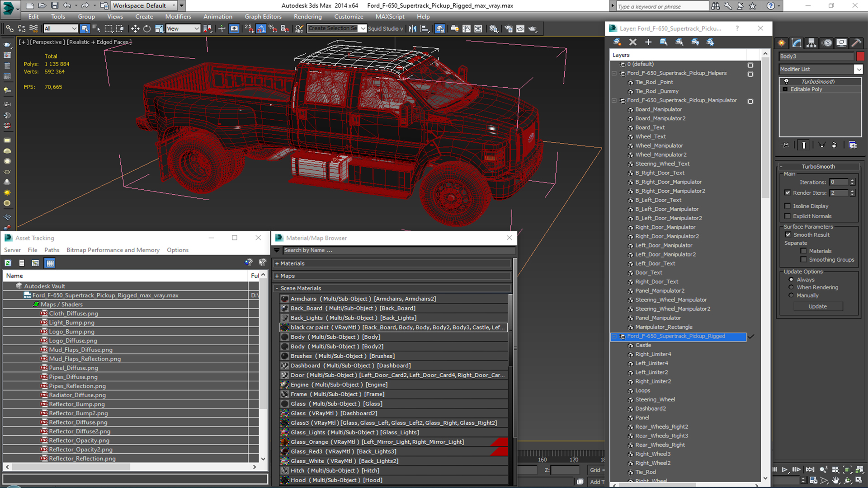Click the Bind to Space Warp icon
Image resolution: width=868 pixels, height=488 pixels.
(x=33, y=28)
